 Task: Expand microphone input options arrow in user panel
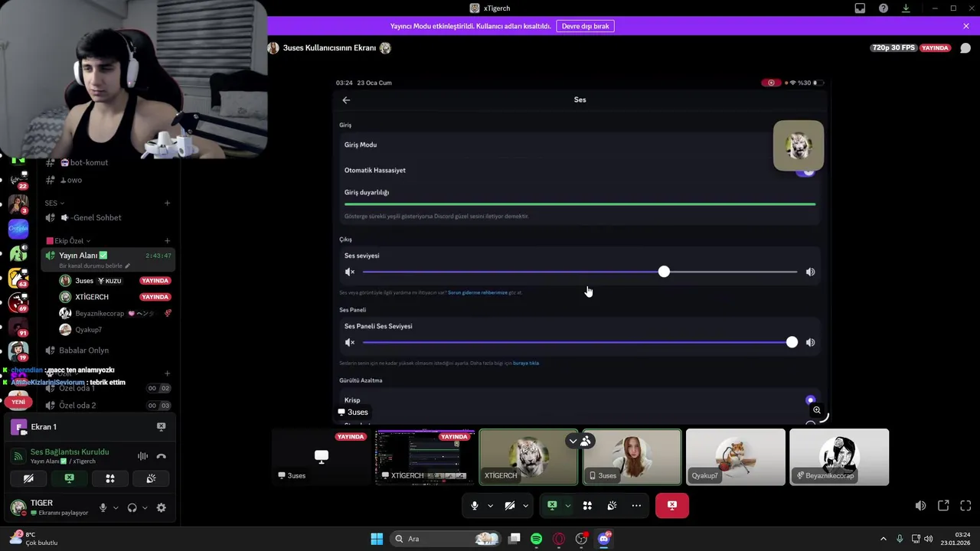coord(116,507)
